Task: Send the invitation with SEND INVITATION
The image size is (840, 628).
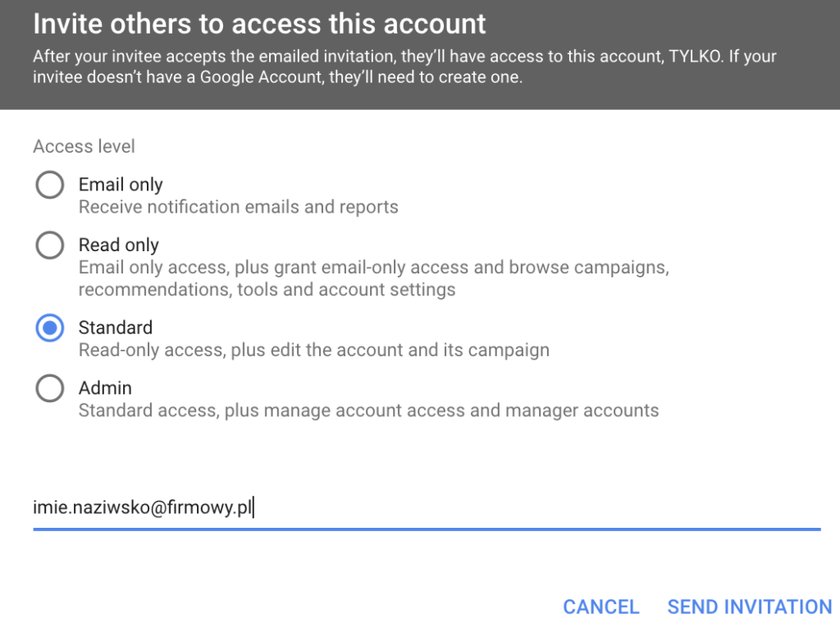Action: coord(750,607)
